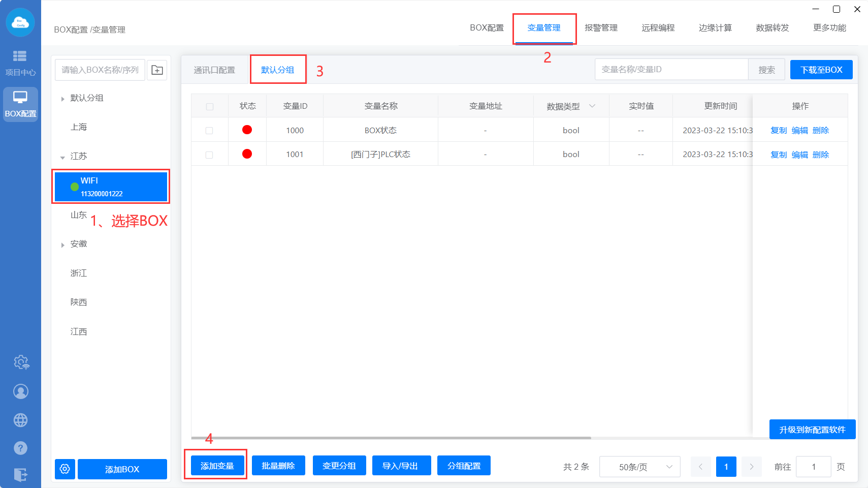The height and width of the screenshot is (488, 868).
Task: Click the add-folder icon beside BOX search
Action: pos(157,70)
